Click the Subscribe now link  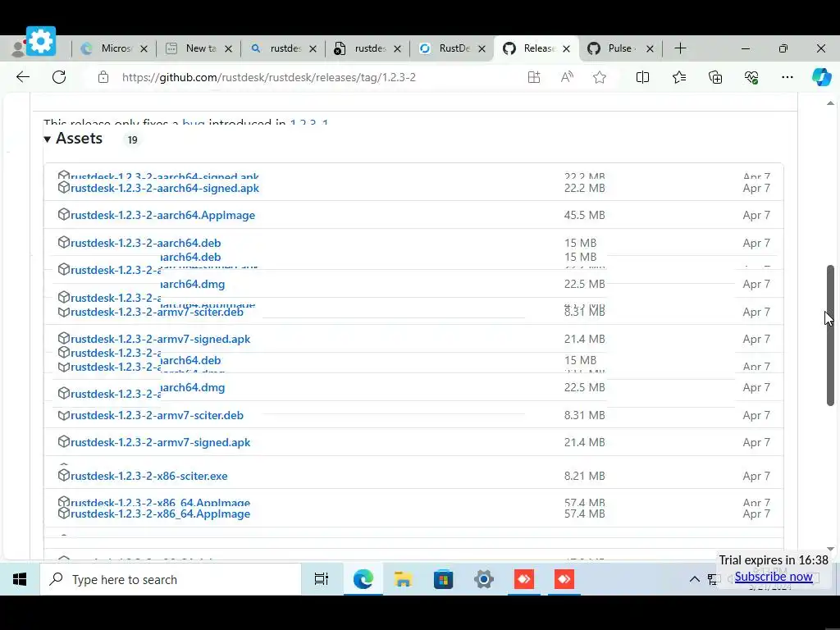[773, 577]
